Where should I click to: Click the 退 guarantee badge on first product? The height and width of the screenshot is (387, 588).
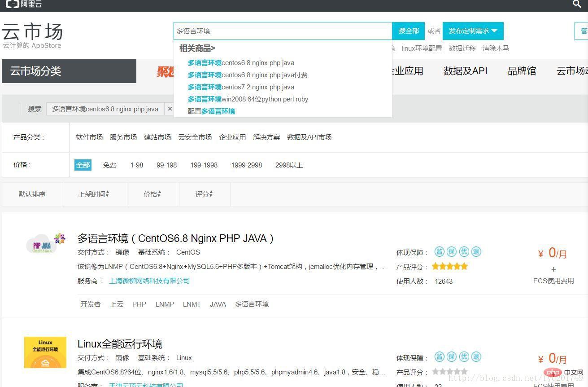pos(476,252)
